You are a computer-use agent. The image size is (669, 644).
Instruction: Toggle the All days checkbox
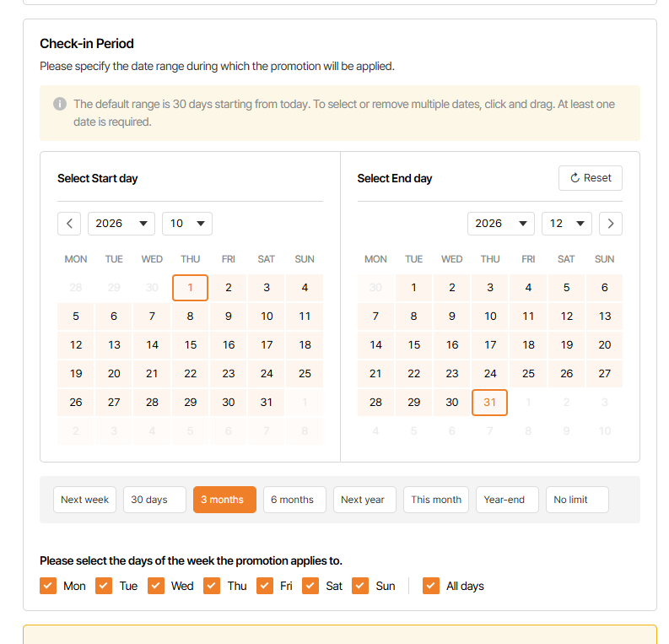point(431,586)
